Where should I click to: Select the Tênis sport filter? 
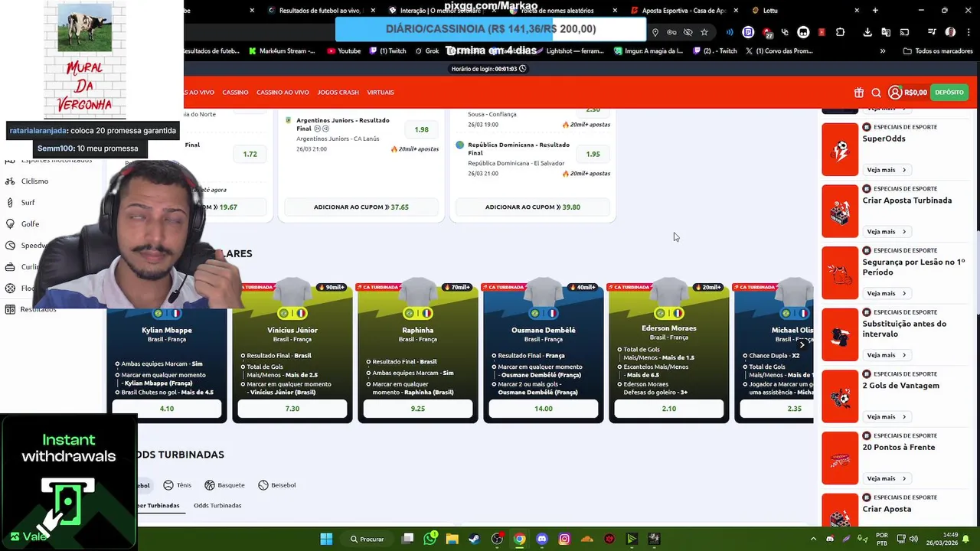(178, 485)
